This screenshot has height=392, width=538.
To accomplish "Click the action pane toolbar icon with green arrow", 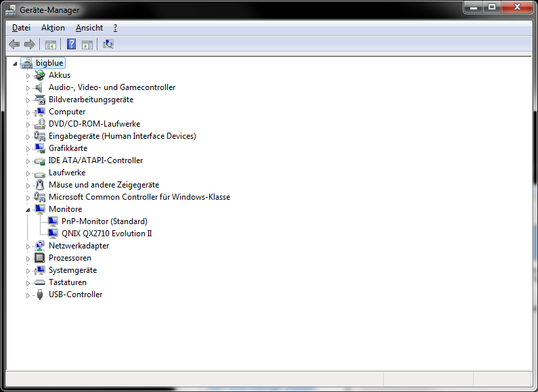I will 87,45.
